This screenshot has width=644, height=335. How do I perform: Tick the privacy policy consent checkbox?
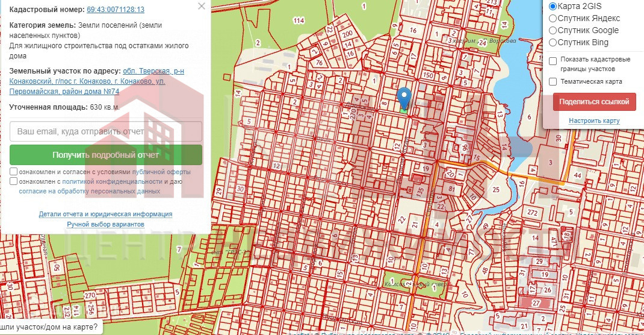pos(14,181)
